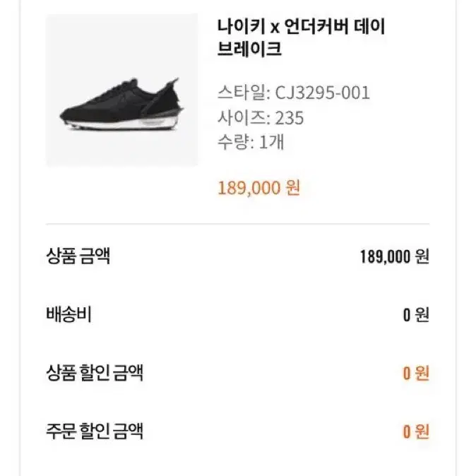Click the order discount 0 원 value
This screenshot has height=476, width=476.
point(416,432)
